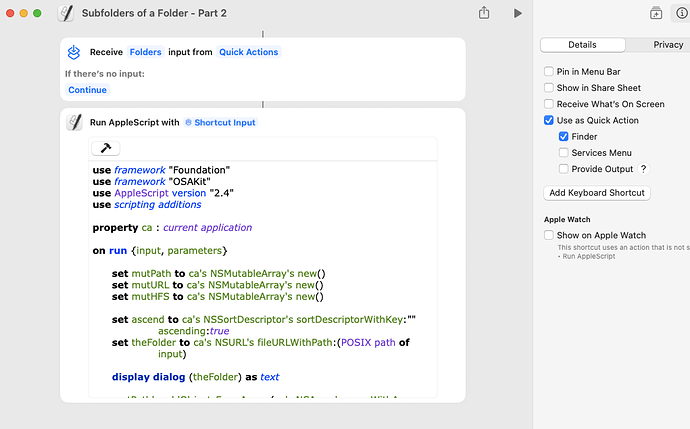Switch to the Privacy tab

(x=668, y=45)
